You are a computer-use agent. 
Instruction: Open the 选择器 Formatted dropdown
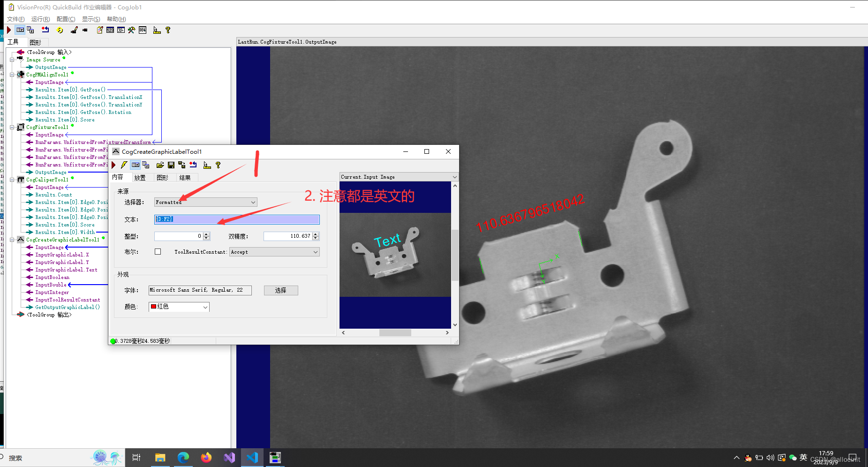coord(206,202)
